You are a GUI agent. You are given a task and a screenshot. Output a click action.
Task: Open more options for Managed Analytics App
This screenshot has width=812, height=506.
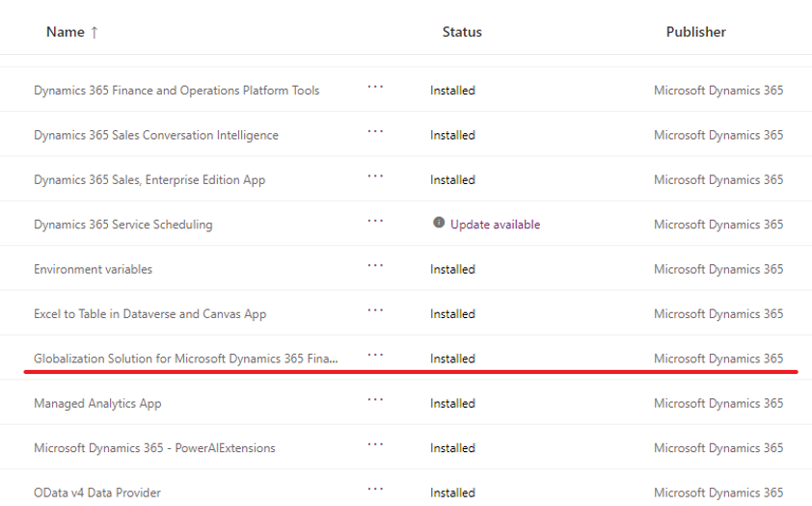click(375, 399)
